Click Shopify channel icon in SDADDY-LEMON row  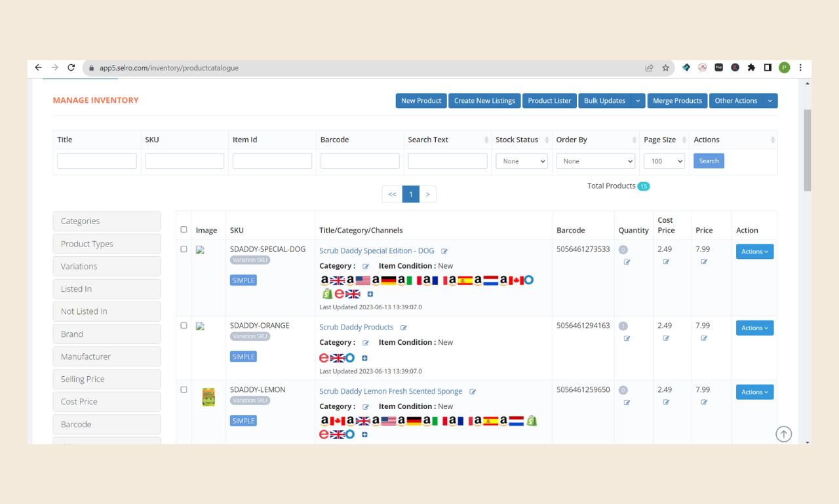coord(532,421)
